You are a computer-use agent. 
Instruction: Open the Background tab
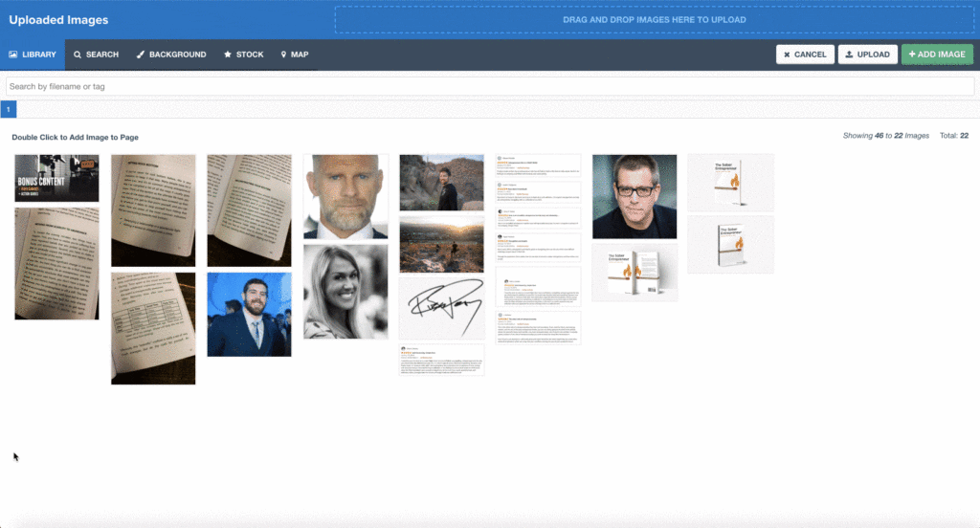pyautogui.click(x=170, y=55)
